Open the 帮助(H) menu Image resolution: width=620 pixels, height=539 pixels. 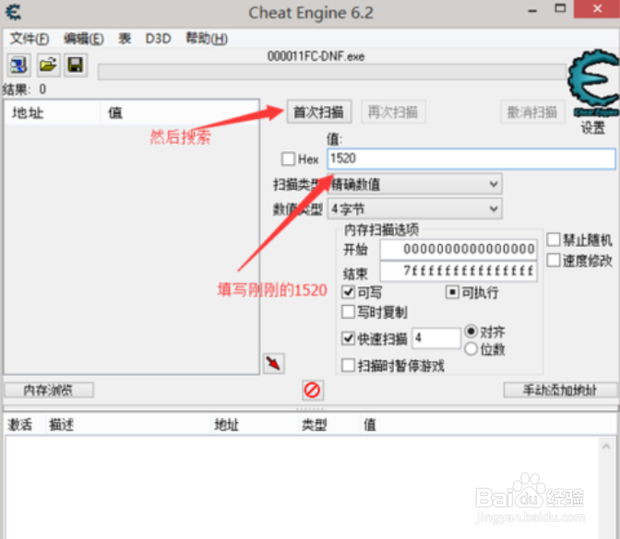pos(207,38)
